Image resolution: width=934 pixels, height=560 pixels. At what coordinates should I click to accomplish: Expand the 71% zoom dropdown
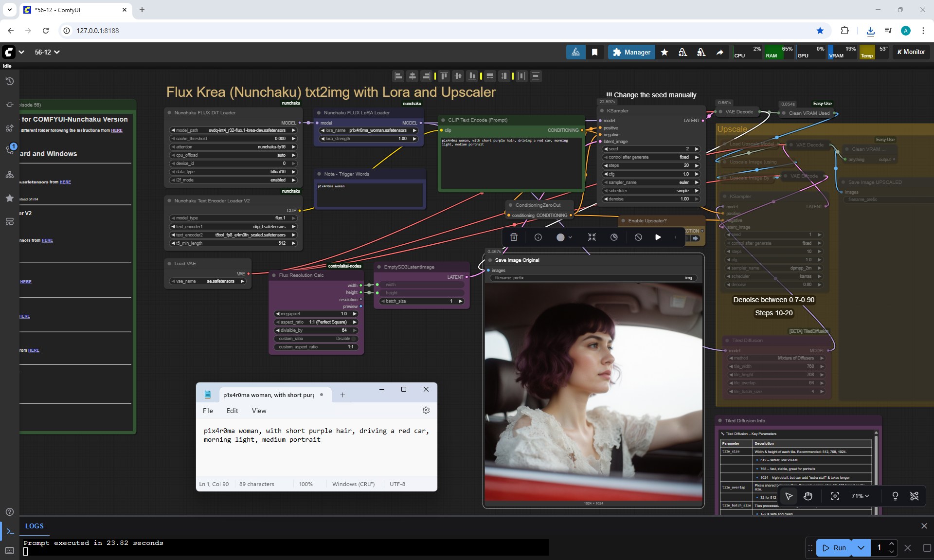[x=860, y=496]
